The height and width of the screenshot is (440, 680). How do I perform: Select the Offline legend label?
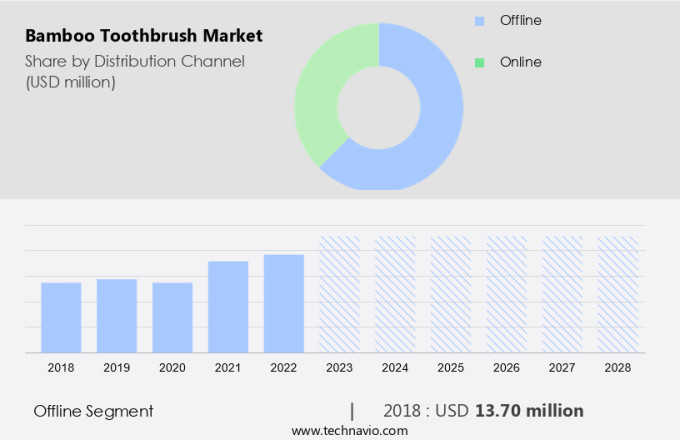pos(521,20)
